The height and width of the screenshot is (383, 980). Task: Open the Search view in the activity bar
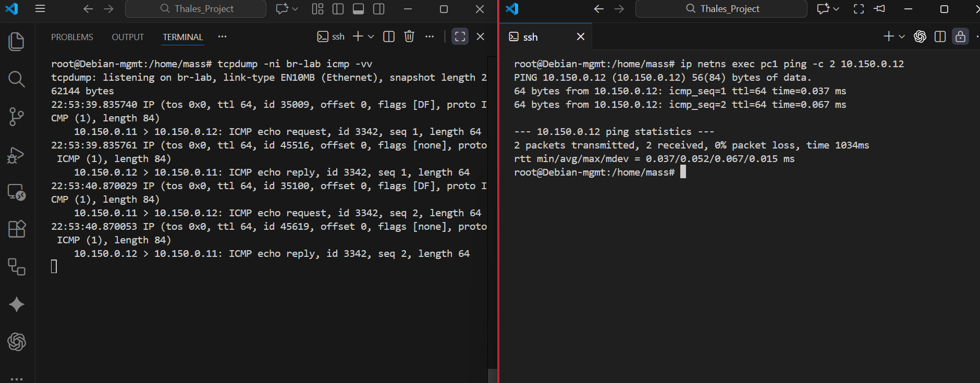[17, 79]
